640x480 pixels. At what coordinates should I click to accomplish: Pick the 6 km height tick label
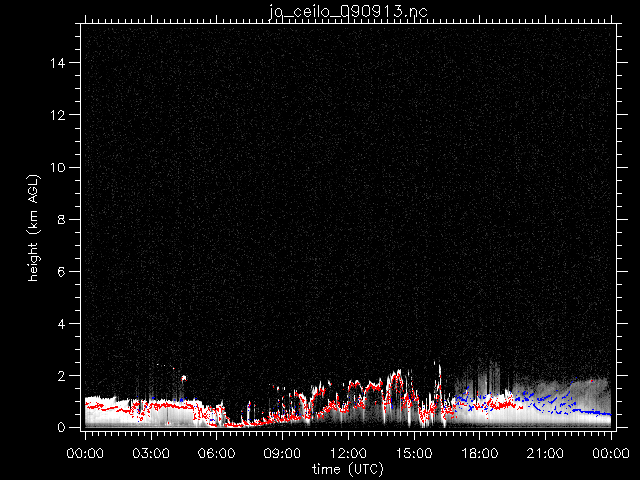pyautogui.click(x=62, y=271)
